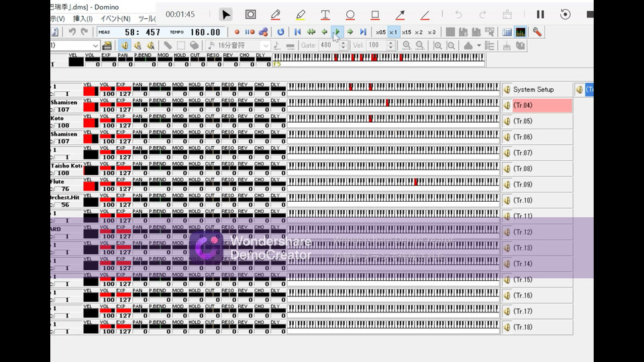Set playback speed to x0.5
The width and height of the screenshot is (644, 362).
pos(380,32)
